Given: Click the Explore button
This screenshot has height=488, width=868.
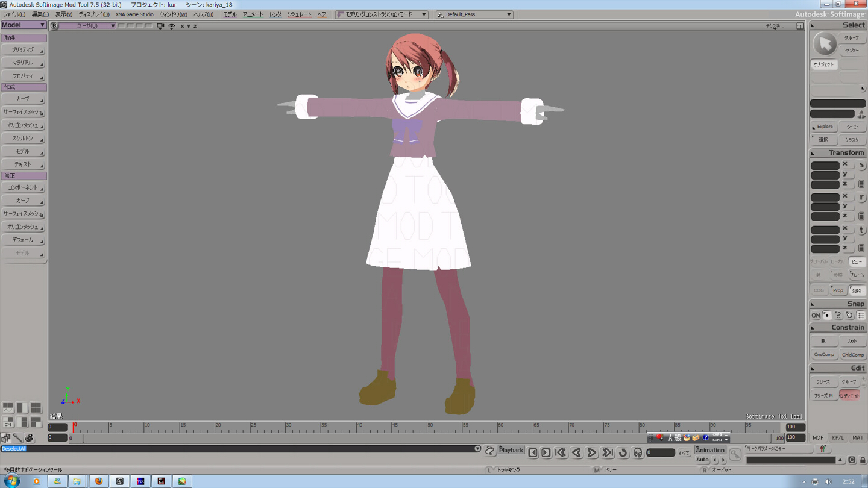Looking at the screenshot, I should [x=824, y=127].
